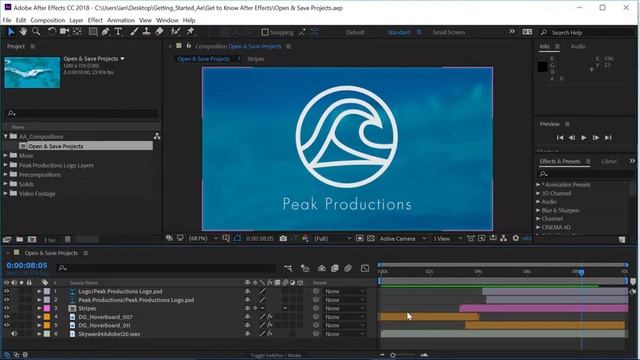
Task: Expand the Blur & Sharpen effects category
Action: point(538,210)
